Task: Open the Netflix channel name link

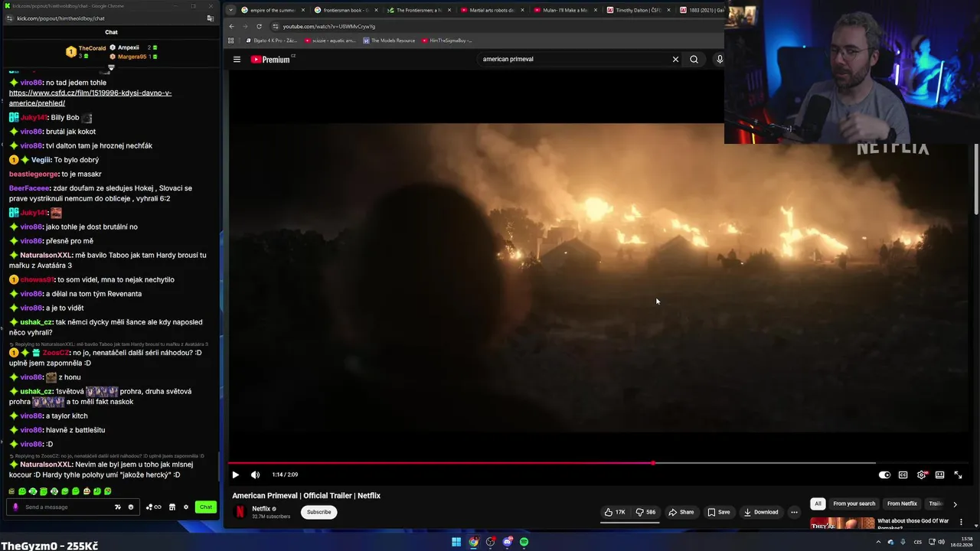Action: [261, 508]
